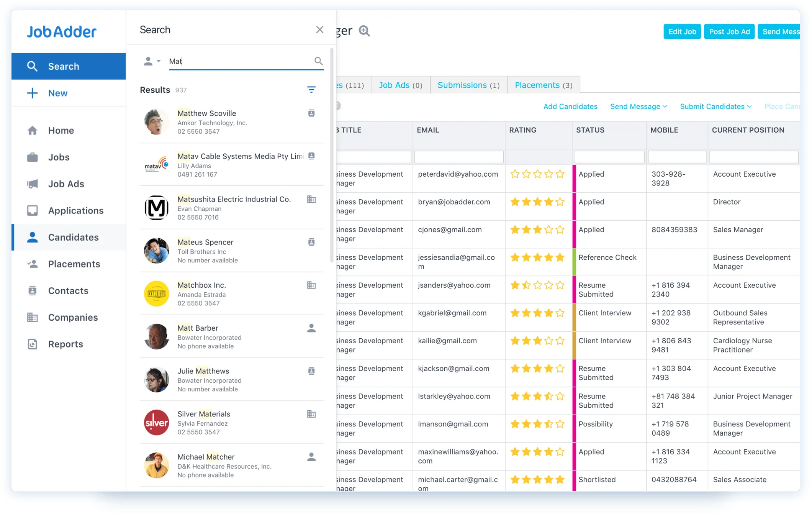Open the Submit Candidates dropdown
Screen dimensions: 812x518
[715, 107]
